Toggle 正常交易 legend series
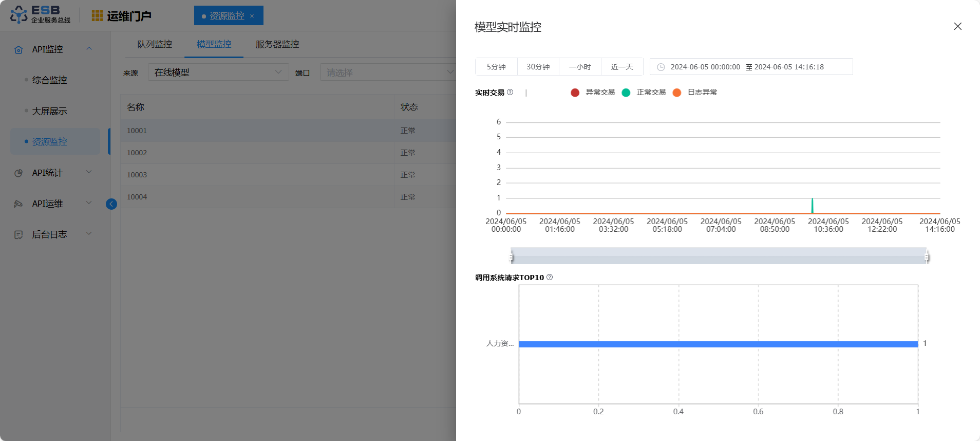 tap(644, 93)
